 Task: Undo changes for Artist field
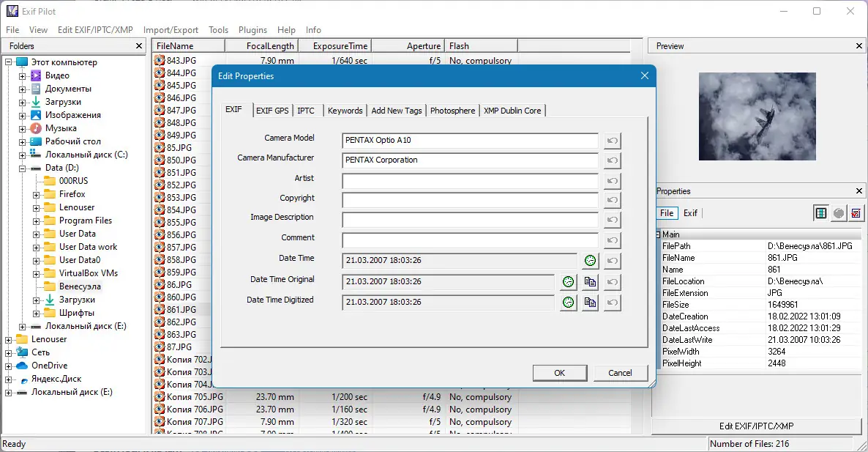click(x=612, y=181)
